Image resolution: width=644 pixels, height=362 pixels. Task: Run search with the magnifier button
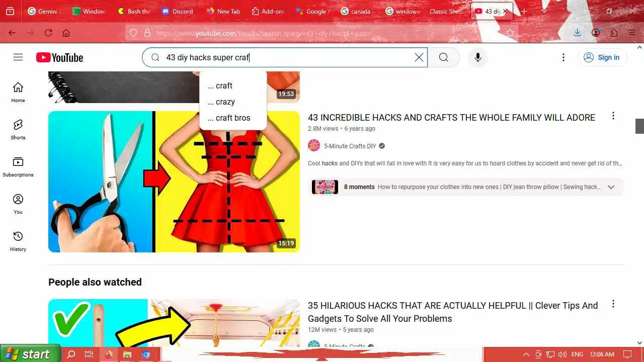pyautogui.click(x=443, y=57)
